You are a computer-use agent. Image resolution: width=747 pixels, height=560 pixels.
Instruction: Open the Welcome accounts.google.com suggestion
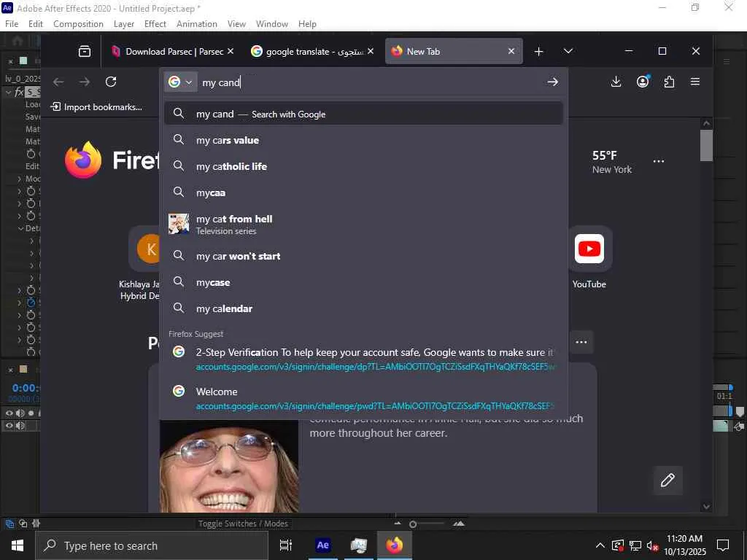(363, 399)
